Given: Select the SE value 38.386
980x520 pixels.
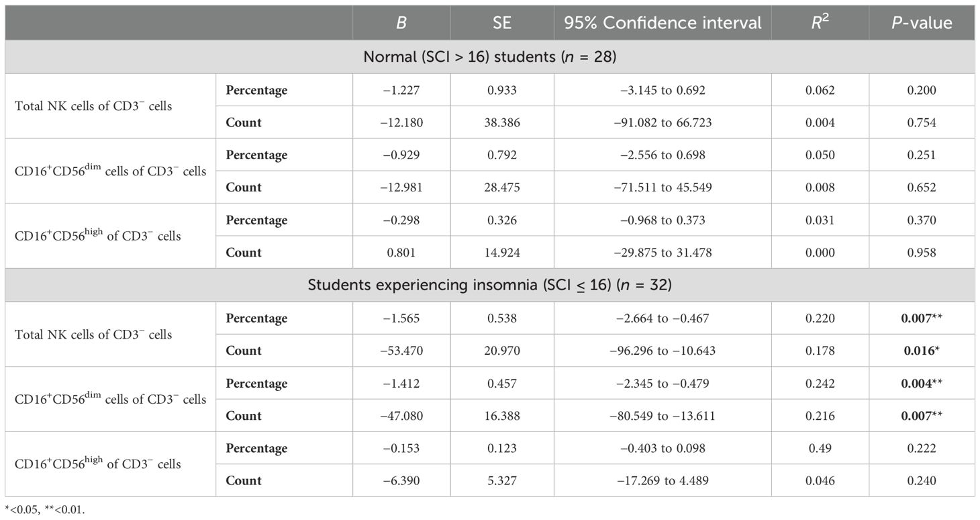Looking at the screenshot, I should (502, 122).
